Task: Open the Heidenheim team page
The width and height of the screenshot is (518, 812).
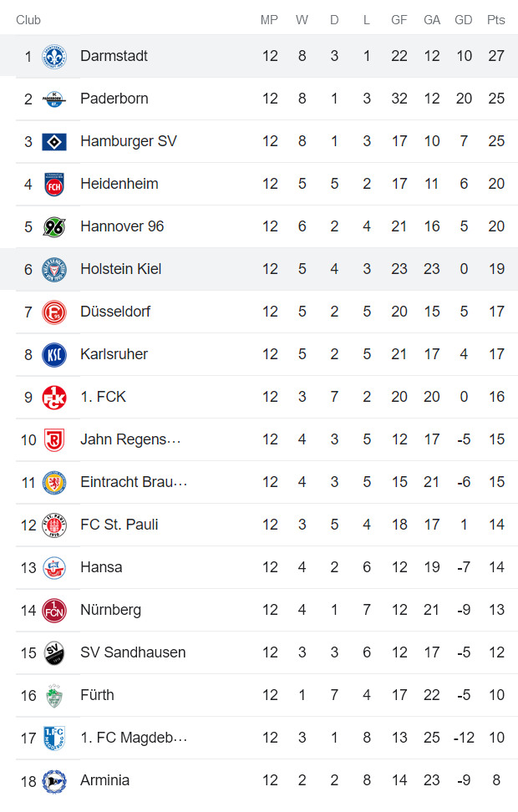Action: [x=122, y=183]
